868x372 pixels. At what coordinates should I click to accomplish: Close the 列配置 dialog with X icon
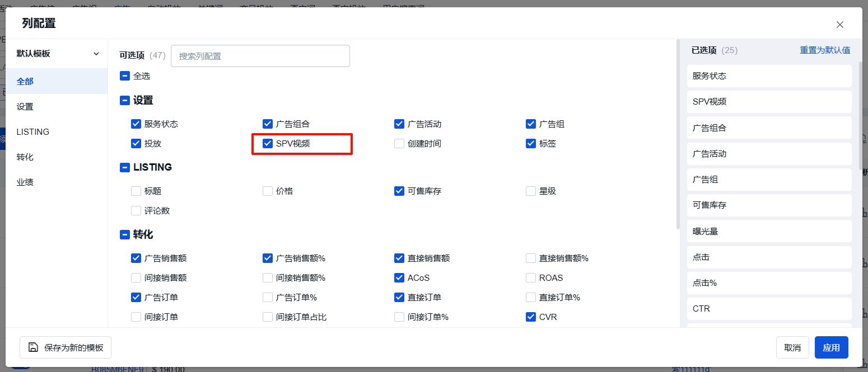click(x=839, y=25)
